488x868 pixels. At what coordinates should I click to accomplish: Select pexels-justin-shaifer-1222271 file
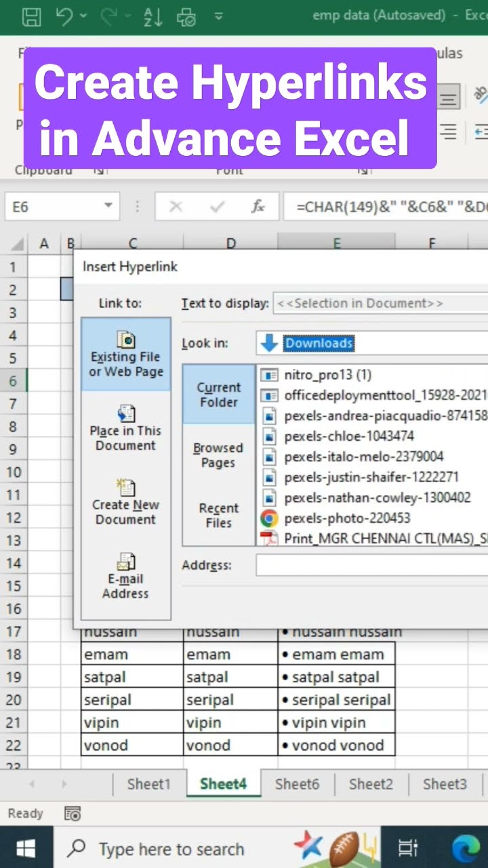360,477
